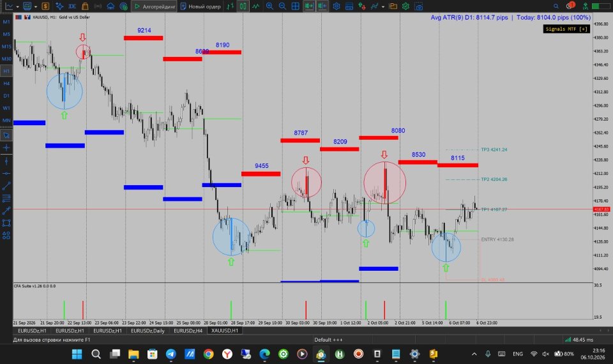Select the trendline drawing tool
The height and width of the screenshot is (364, 613).
[6, 186]
